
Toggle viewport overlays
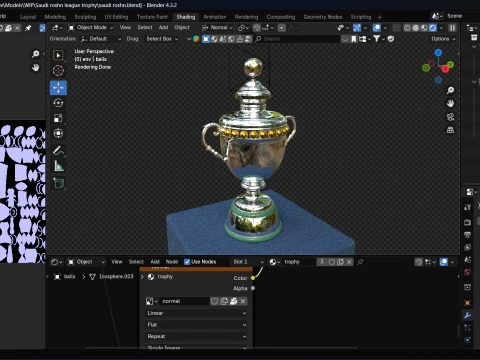click(377, 28)
